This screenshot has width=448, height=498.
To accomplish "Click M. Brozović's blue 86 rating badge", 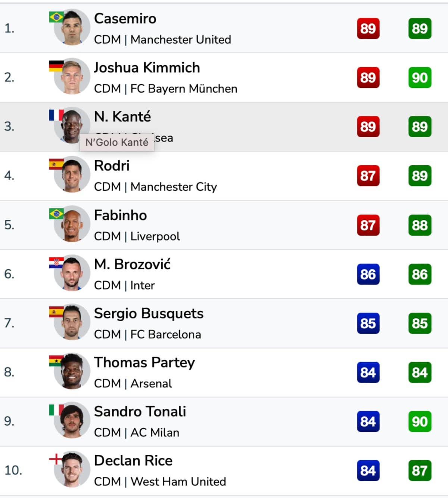I will click(368, 274).
